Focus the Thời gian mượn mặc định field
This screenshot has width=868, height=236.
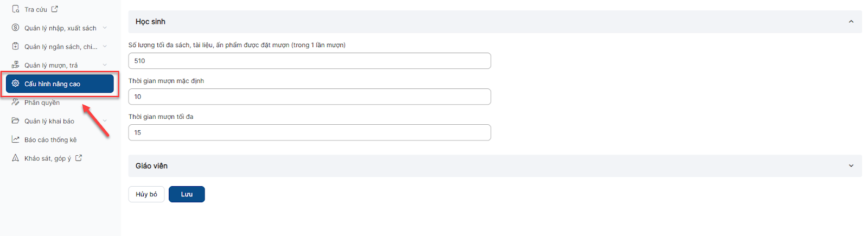(x=309, y=97)
